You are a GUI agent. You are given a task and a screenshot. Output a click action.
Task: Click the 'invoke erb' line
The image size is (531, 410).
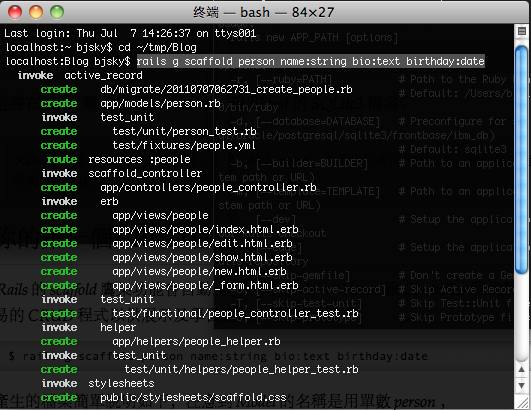(80, 201)
